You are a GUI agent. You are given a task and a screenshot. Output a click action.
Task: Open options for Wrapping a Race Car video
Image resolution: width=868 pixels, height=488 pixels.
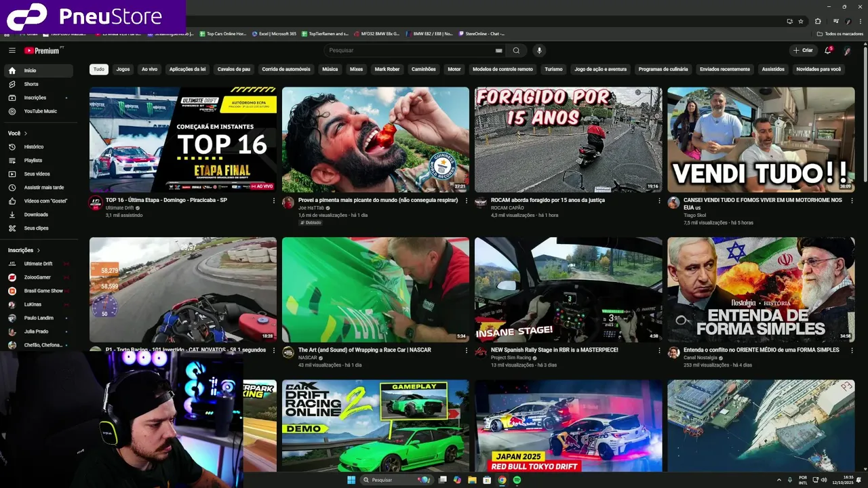[467, 350]
